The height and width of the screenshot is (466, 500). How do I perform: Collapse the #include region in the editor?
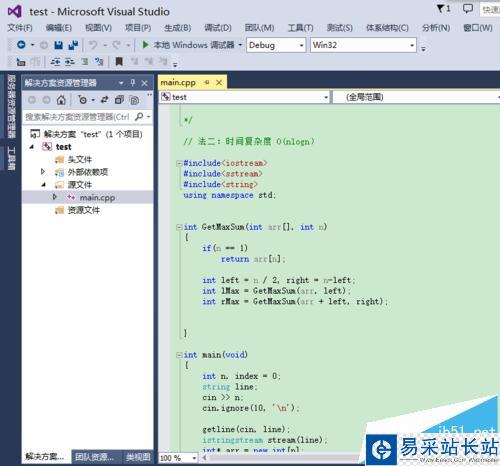click(179, 163)
